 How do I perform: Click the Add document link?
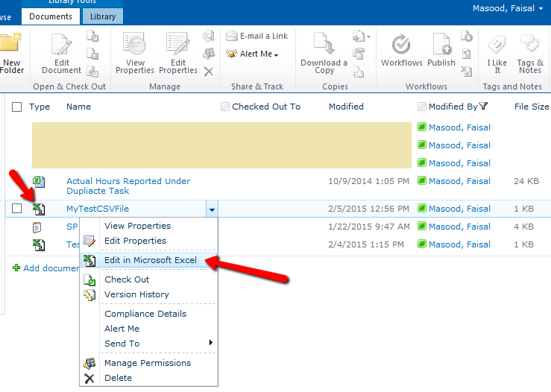(51, 268)
